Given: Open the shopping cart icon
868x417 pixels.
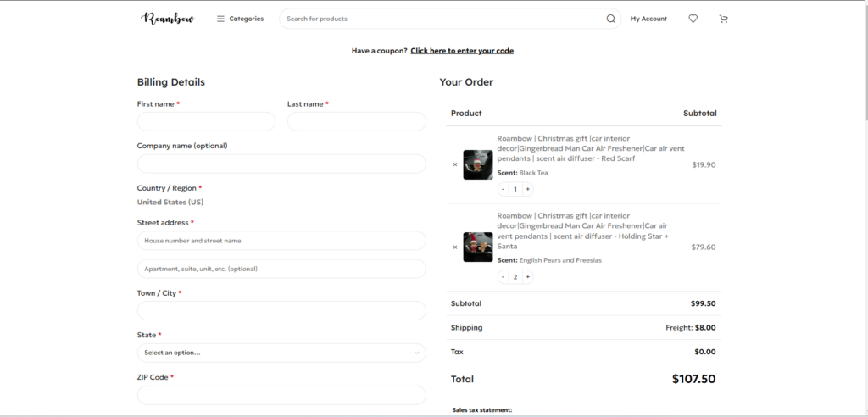Looking at the screenshot, I should tap(724, 19).
